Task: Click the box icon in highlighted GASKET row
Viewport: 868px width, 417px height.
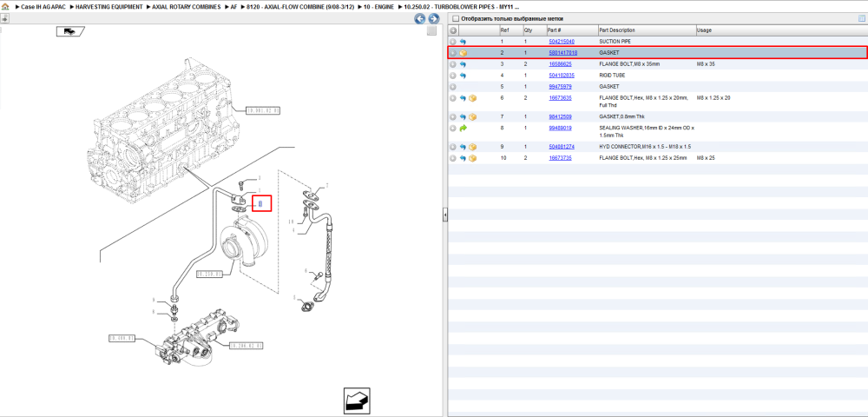Action: [463, 53]
